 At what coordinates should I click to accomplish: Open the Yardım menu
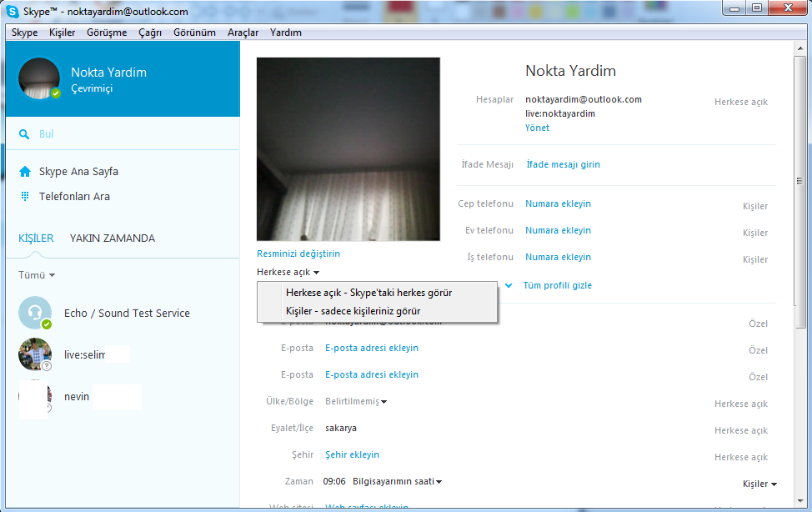(286, 33)
